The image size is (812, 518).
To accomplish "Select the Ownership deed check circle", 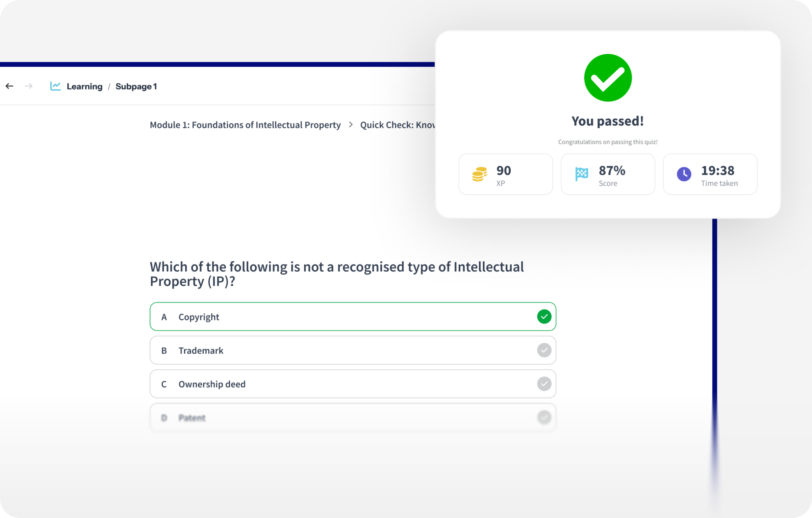I will (x=544, y=384).
